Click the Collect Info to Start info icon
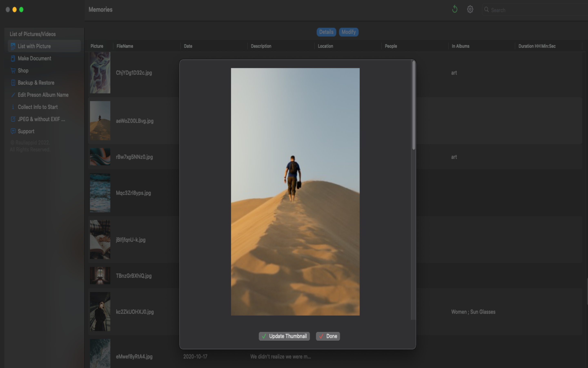The height and width of the screenshot is (368, 588). click(13, 107)
